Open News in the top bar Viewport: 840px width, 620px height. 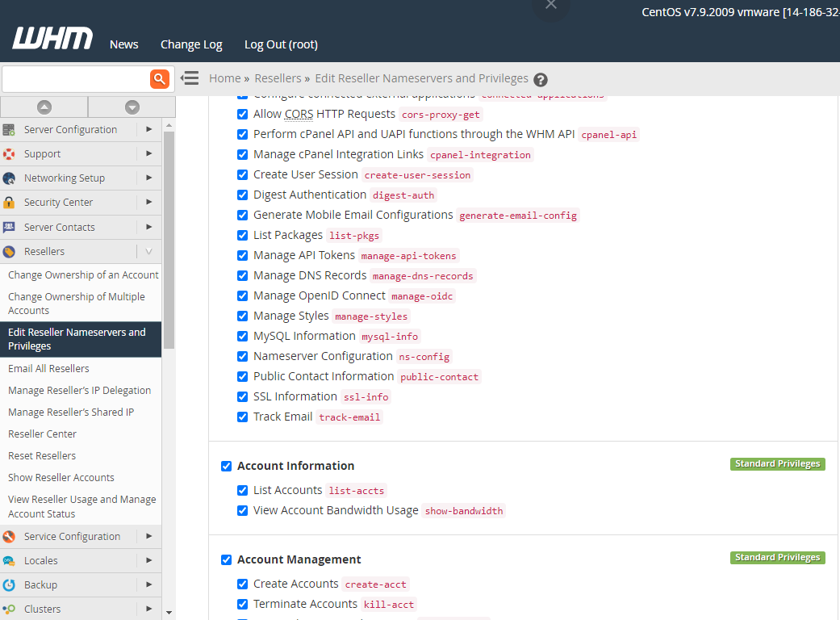pos(123,44)
